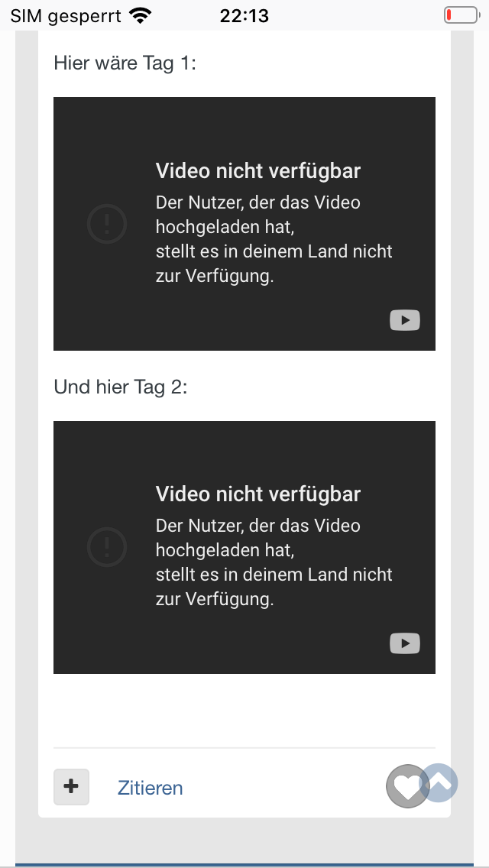Image resolution: width=489 pixels, height=868 pixels.
Task: Click YouTube logo in Tag 2 video
Action: pyautogui.click(x=405, y=643)
